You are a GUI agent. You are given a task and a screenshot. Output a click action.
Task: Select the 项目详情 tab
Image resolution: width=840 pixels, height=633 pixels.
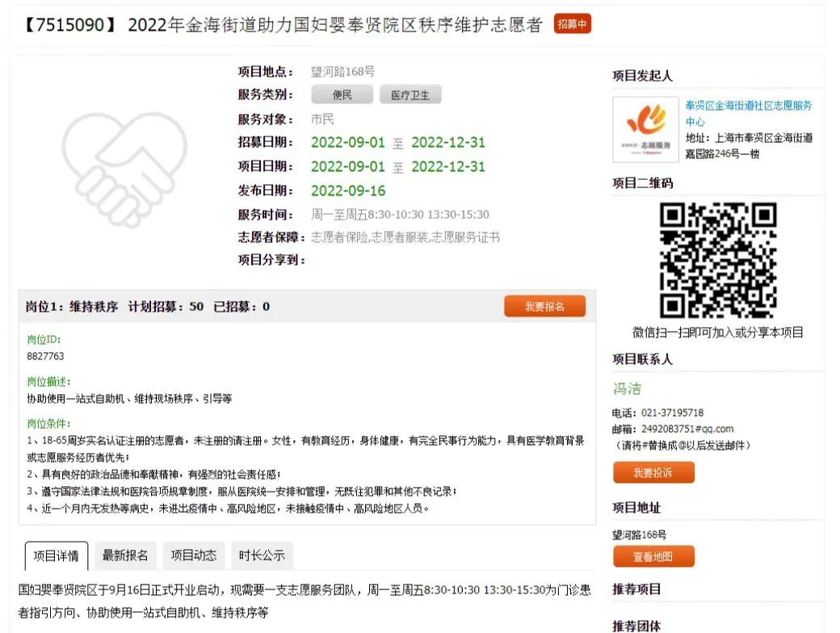57,555
